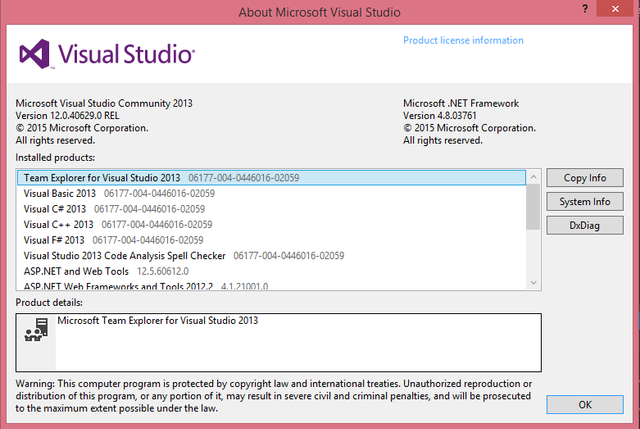Select the Visual F# 2013 row

click(x=271, y=240)
